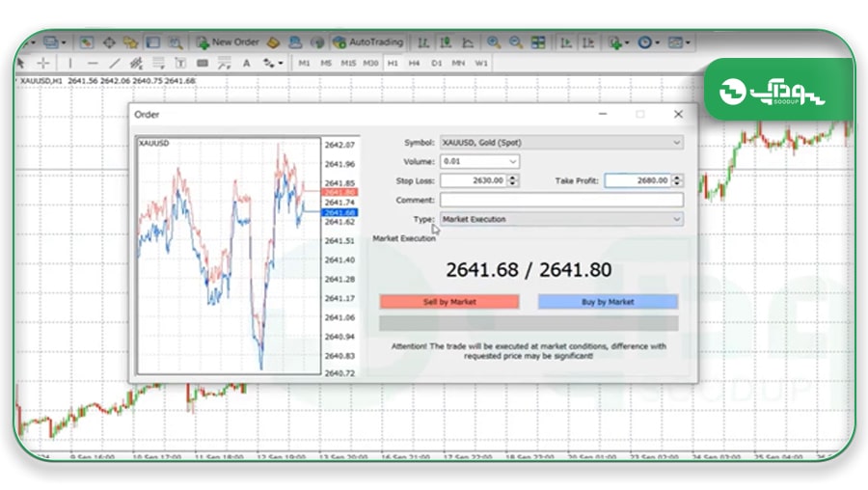Open the Symbol dropdown list
Image resolution: width=868 pixels, height=490 pixels.
click(561, 143)
